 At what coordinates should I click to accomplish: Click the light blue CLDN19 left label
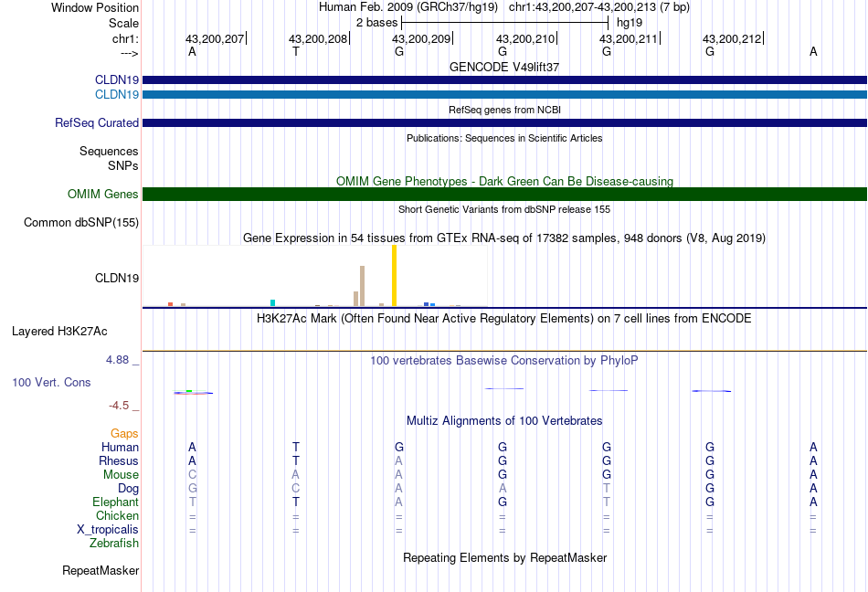coord(117,95)
